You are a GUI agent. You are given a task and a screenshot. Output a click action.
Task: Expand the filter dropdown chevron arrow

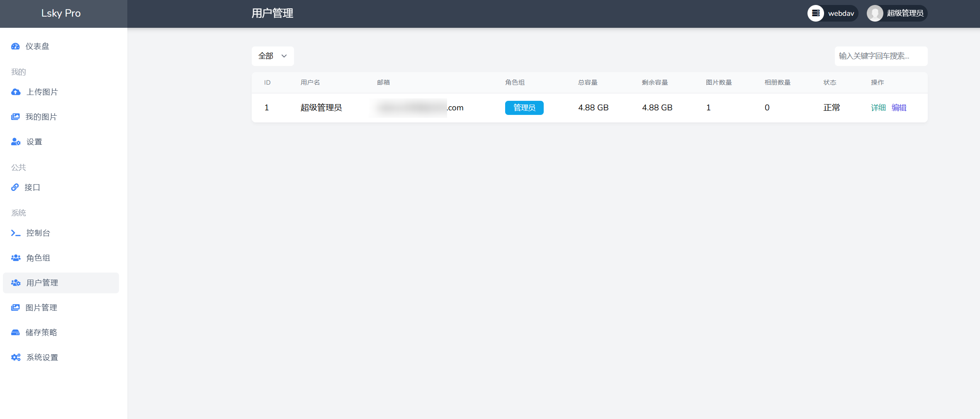[284, 56]
